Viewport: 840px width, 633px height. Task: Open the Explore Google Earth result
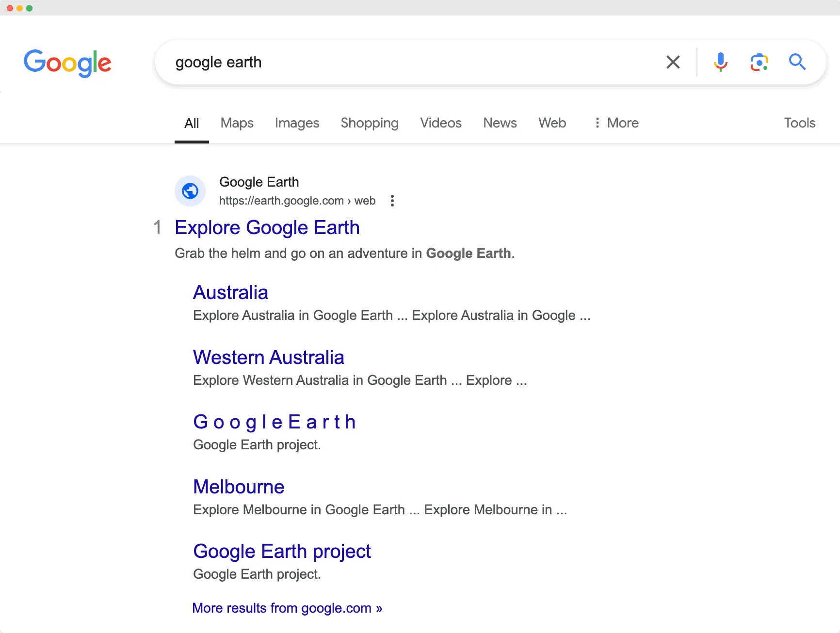pyautogui.click(x=267, y=227)
